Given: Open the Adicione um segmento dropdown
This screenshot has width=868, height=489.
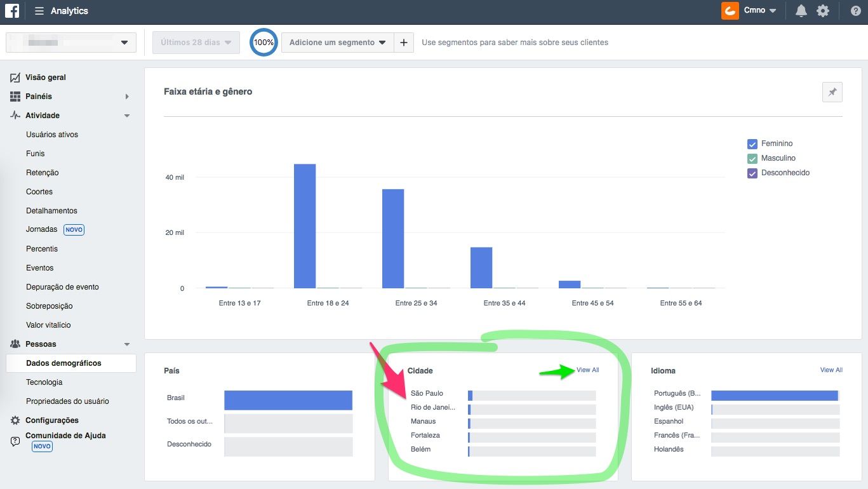Looking at the screenshot, I should [x=337, y=43].
